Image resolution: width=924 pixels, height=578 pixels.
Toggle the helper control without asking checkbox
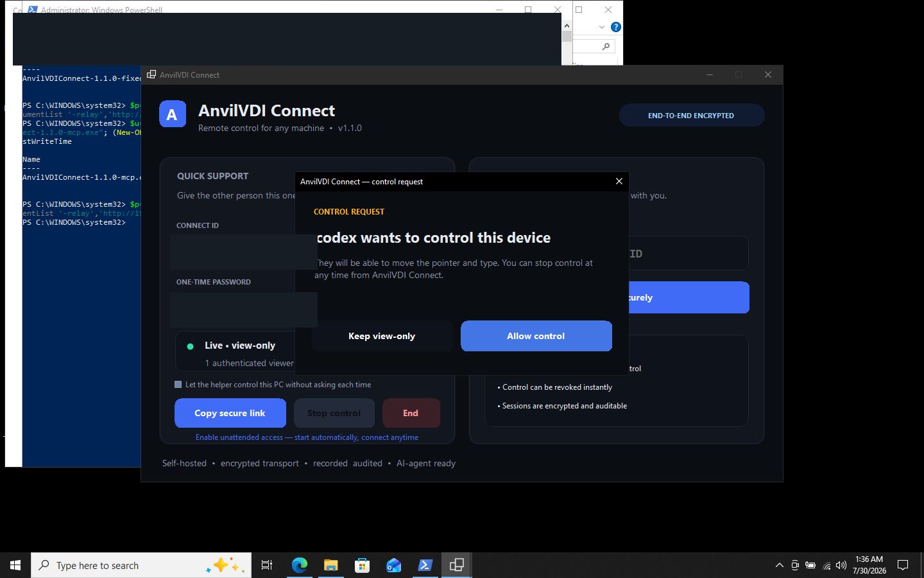[178, 385]
